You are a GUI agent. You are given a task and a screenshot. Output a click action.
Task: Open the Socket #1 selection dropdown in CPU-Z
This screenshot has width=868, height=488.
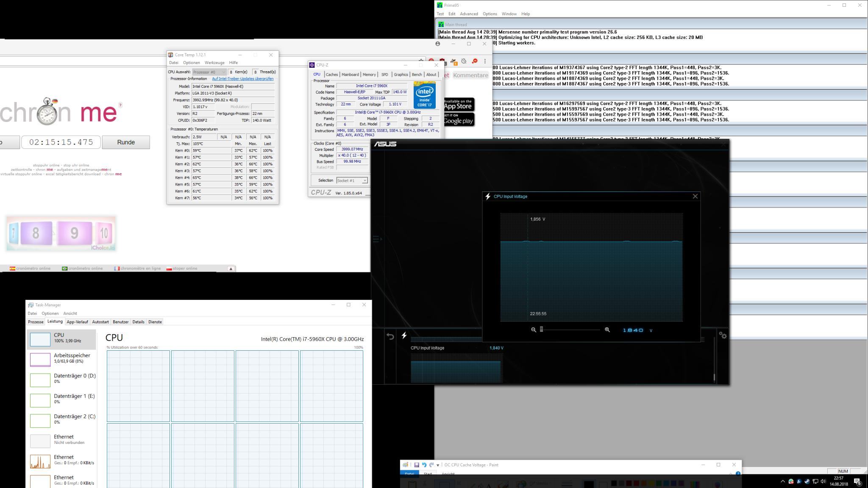352,180
